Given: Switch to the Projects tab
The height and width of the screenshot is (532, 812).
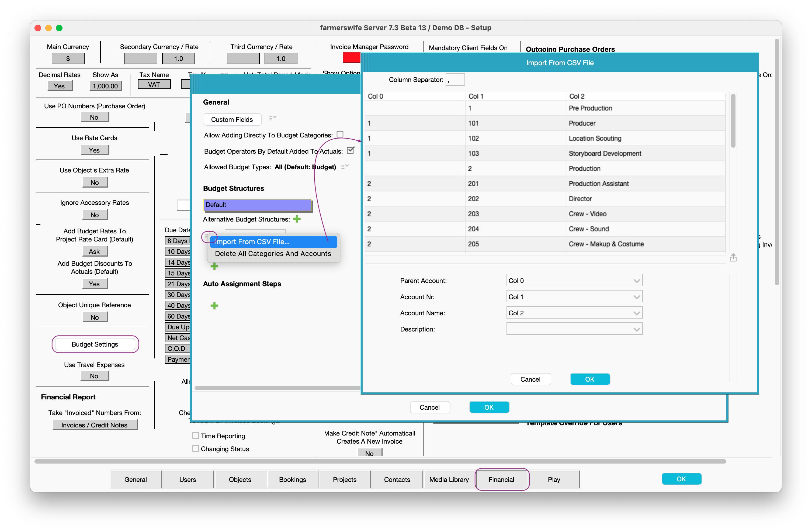Looking at the screenshot, I should (345, 479).
